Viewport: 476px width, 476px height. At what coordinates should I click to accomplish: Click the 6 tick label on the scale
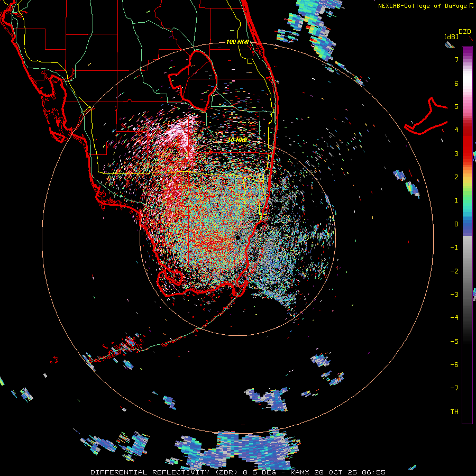click(456, 83)
